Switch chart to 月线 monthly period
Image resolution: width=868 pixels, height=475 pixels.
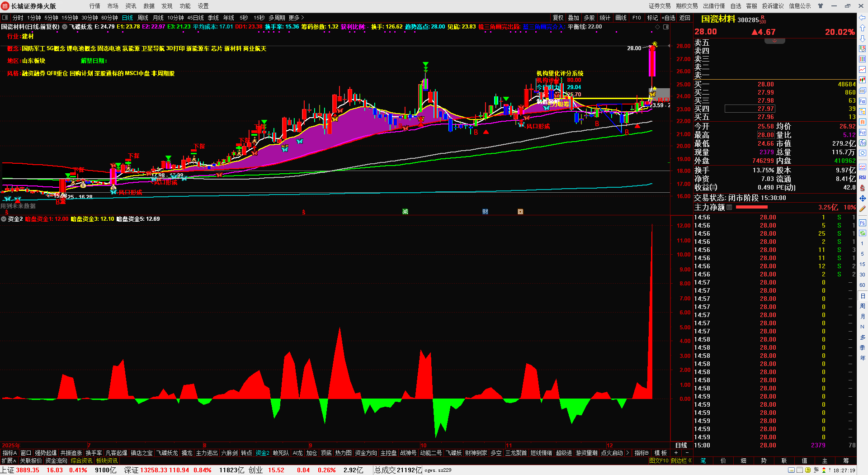tap(158, 18)
